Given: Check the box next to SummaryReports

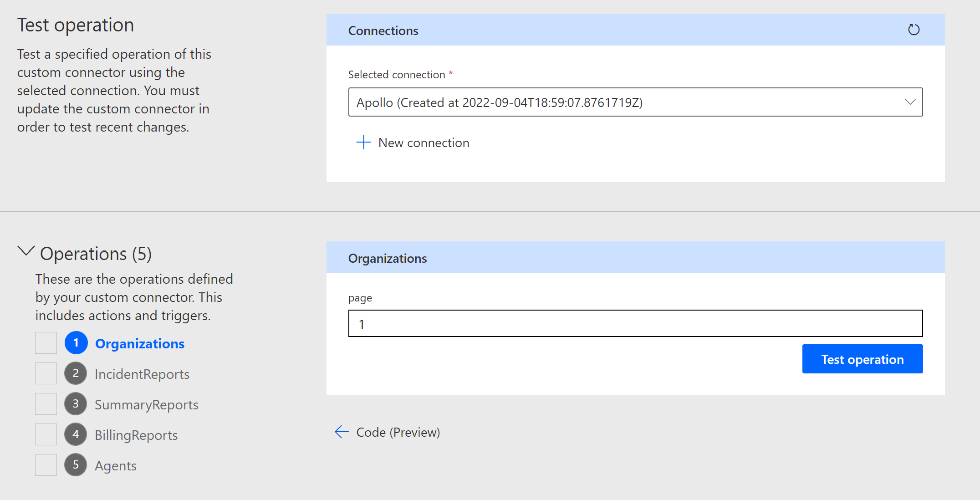Looking at the screenshot, I should (x=46, y=404).
